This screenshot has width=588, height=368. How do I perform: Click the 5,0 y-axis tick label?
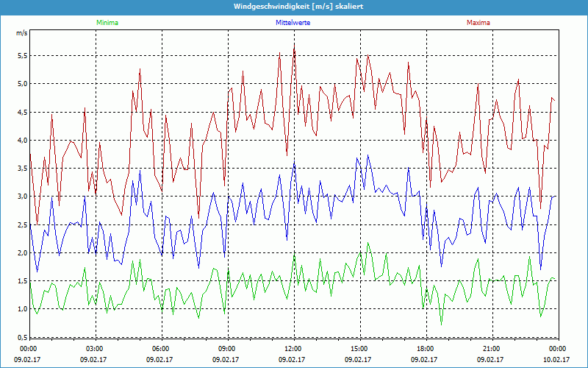21,84
